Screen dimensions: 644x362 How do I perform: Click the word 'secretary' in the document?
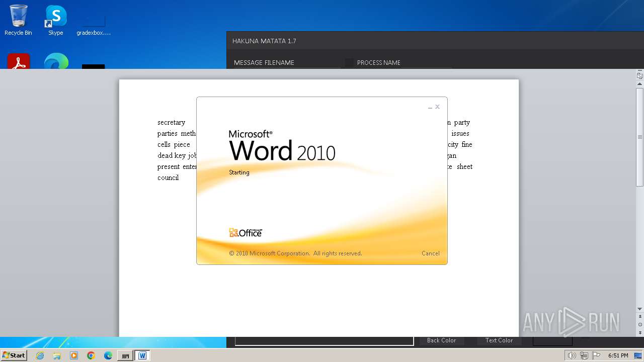tap(171, 122)
